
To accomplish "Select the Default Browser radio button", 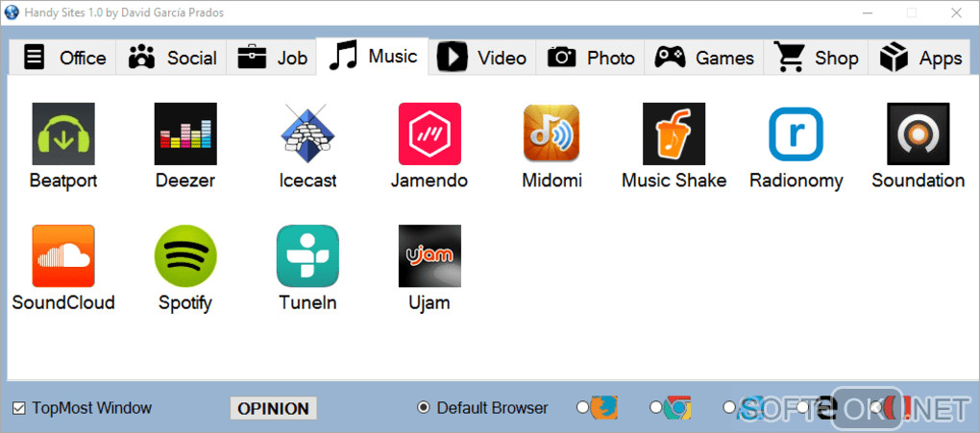I will [x=423, y=408].
